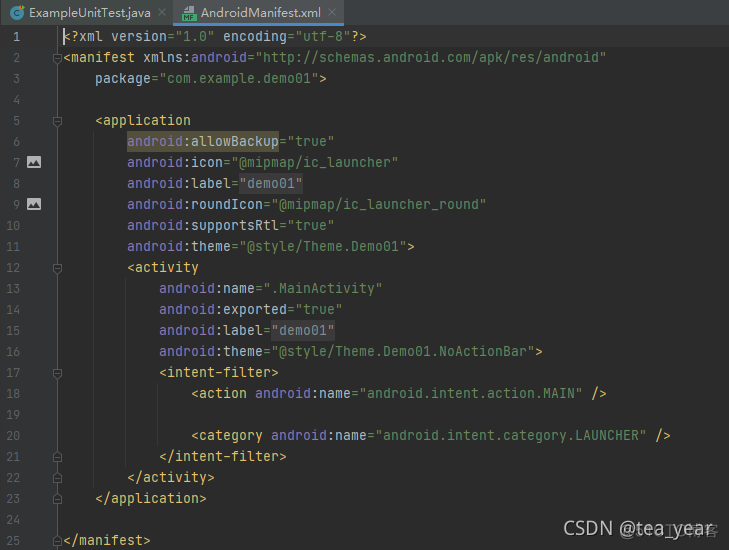Click the manifest file icon on AndroidManifest tab

tap(188, 13)
